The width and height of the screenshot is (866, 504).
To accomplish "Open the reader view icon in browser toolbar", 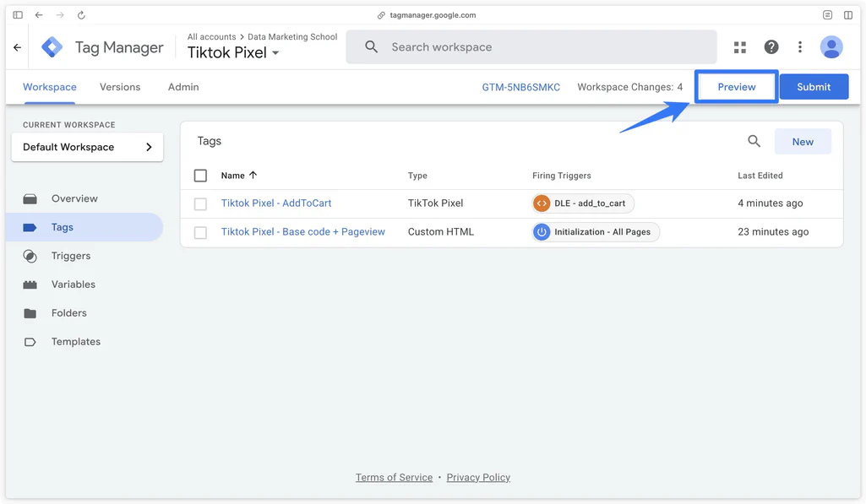I will tap(827, 15).
